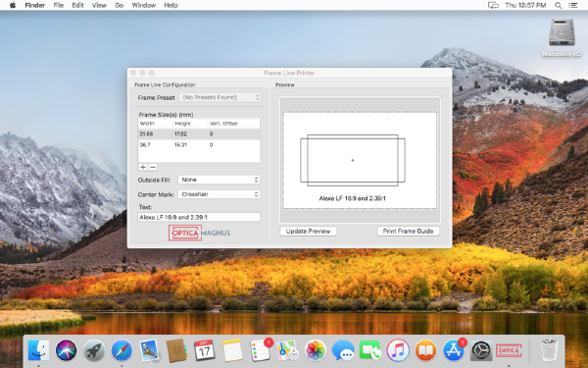Open the Apple menu

click(13, 5)
